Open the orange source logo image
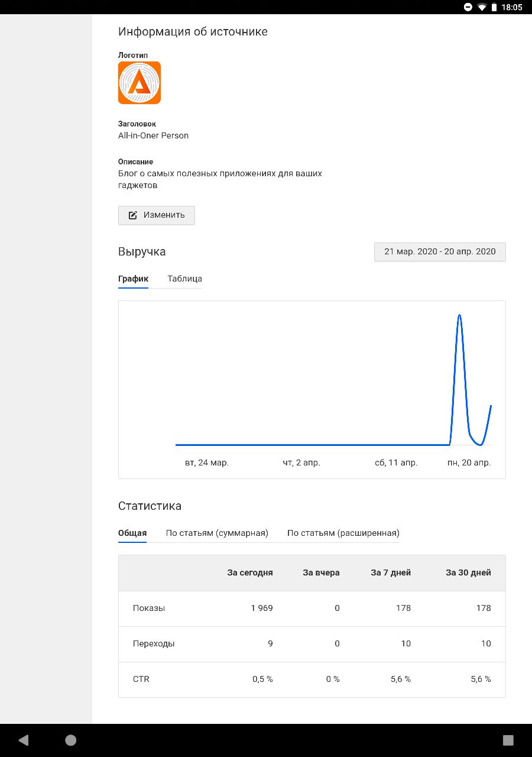 point(140,83)
